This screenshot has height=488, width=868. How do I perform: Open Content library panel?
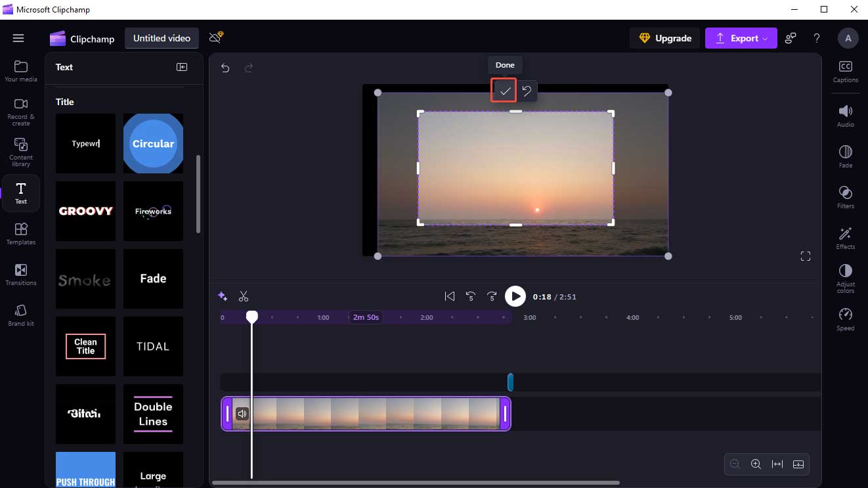tap(21, 152)
